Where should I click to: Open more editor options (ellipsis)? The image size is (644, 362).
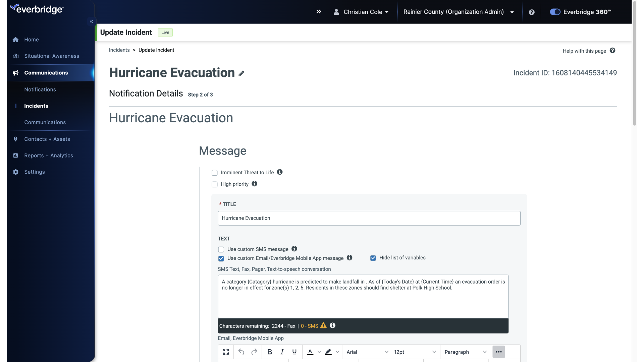click(498, 352)
